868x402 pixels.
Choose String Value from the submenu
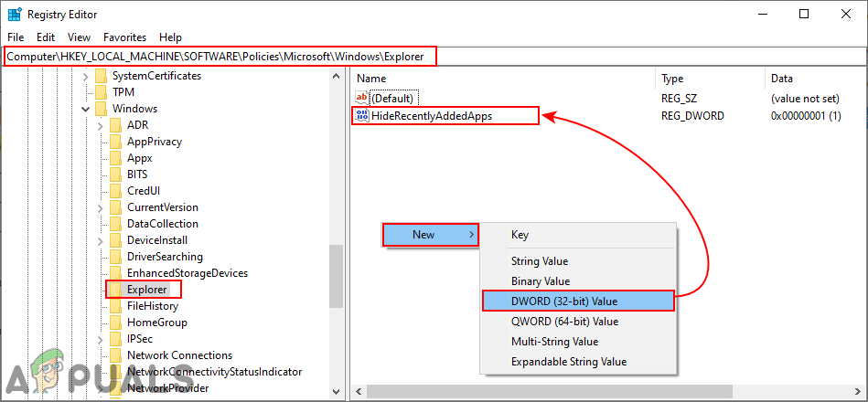tap(577, 261)
